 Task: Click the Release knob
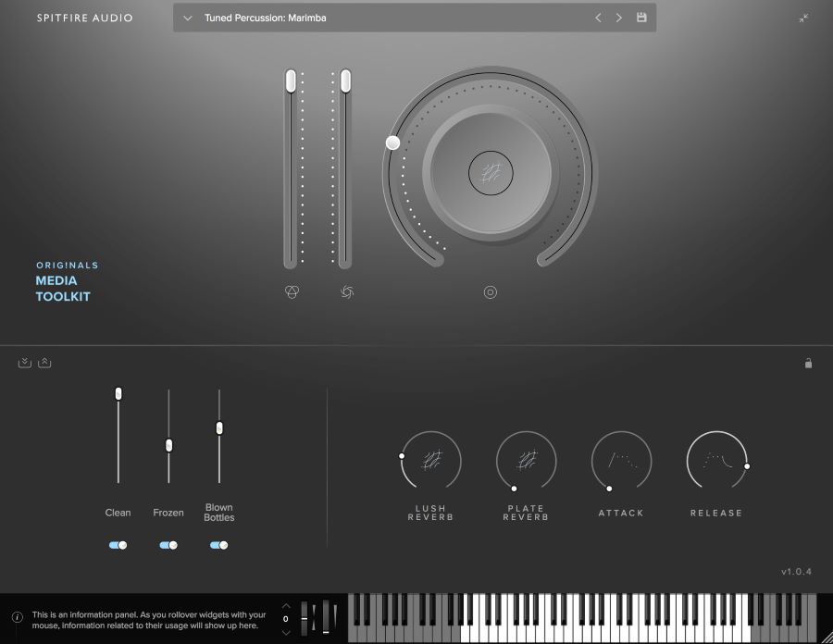(x=716, y=460)
